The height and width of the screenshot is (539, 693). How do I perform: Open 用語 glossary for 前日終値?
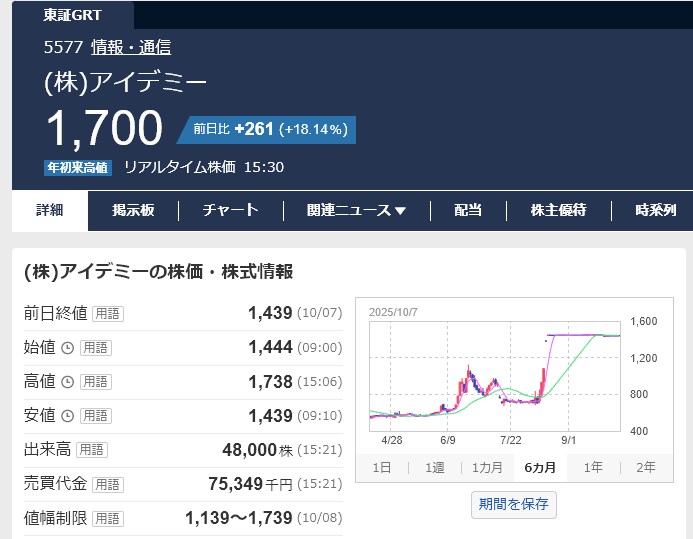pos(108,314)
